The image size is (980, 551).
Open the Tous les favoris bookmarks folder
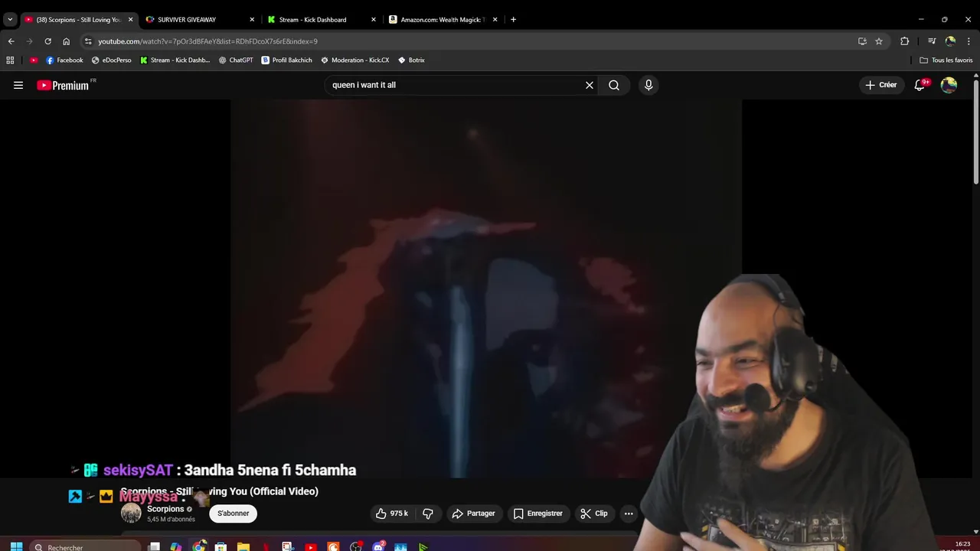(946, 60)
